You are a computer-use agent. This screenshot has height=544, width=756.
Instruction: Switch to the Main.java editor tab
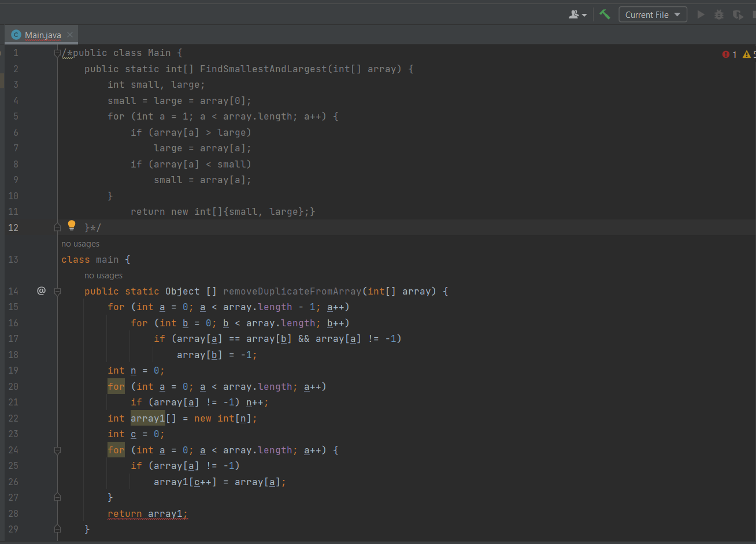[x=43, y=35]
